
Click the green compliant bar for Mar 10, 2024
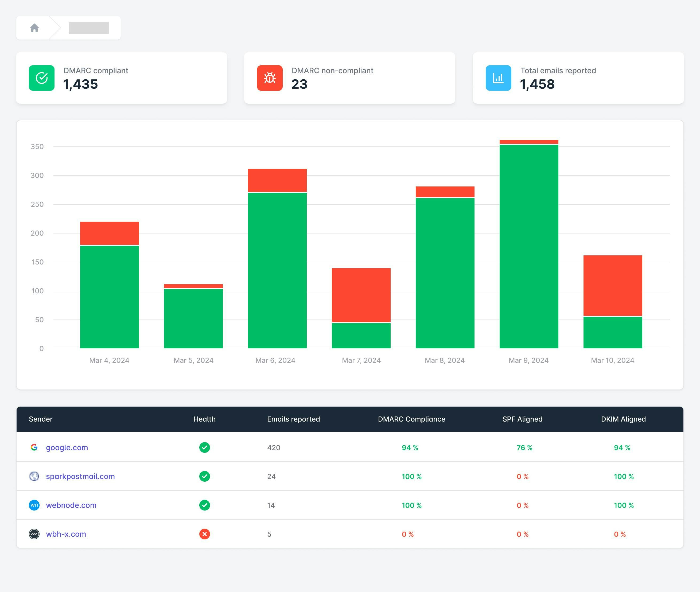pos(613,333)
